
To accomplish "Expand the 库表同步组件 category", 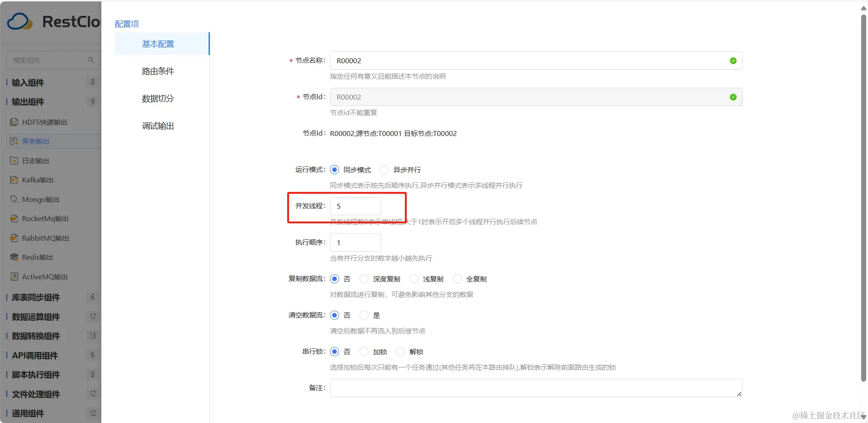I will pyautogui.click(x=36, y=297).
